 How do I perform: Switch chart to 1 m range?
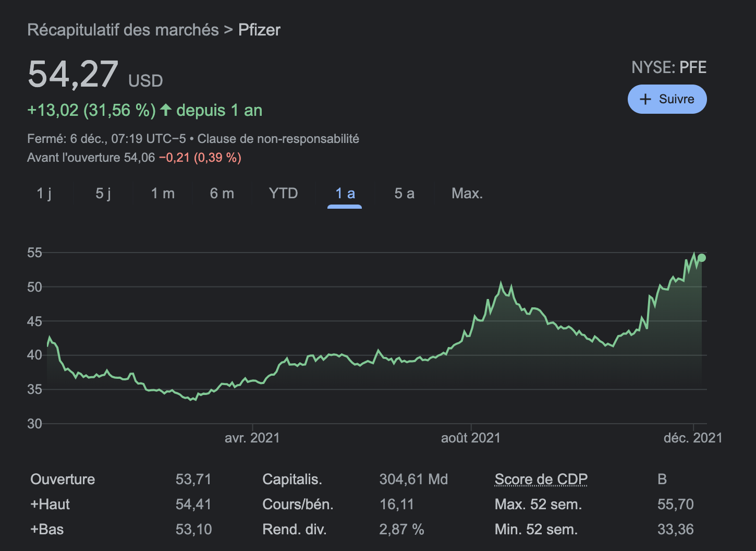[163, 194]
